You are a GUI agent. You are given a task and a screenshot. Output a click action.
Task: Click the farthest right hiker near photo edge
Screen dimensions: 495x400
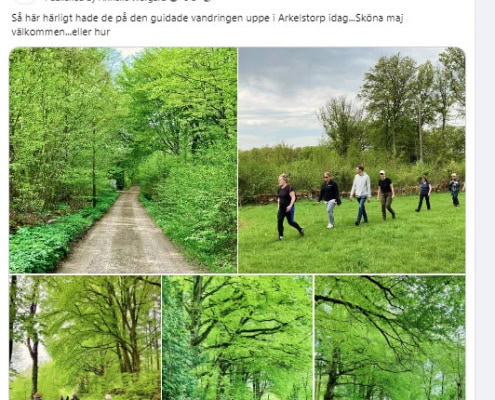point(454,190)
